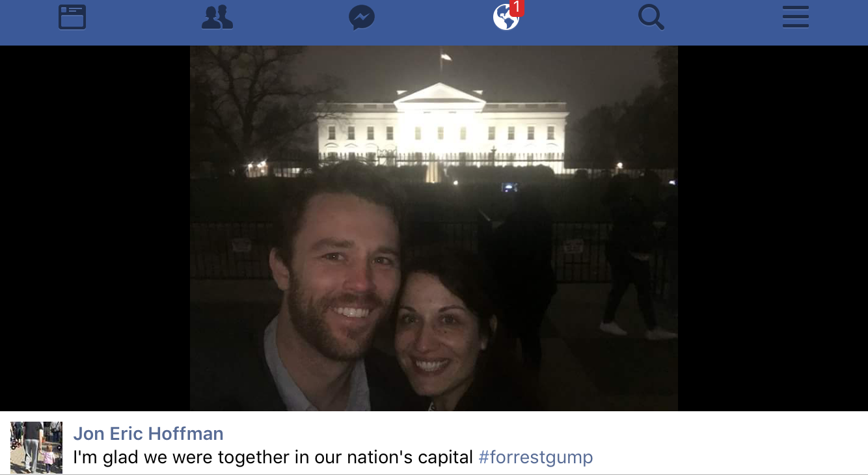
Task: Click the black area right of the photo
Action: (773, 228)
